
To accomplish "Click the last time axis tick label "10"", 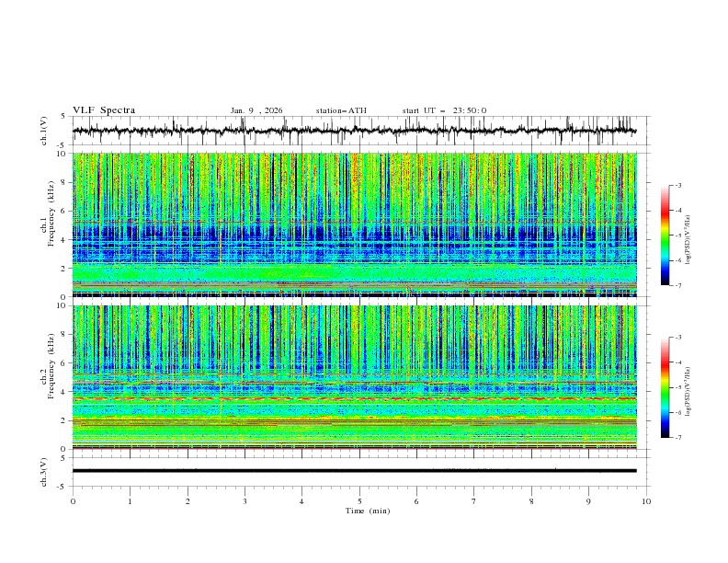I will coord(646,501).
